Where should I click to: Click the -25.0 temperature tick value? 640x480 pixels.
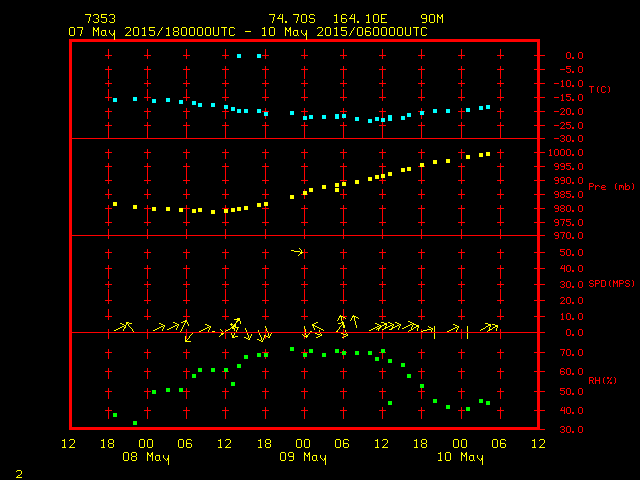569,125
